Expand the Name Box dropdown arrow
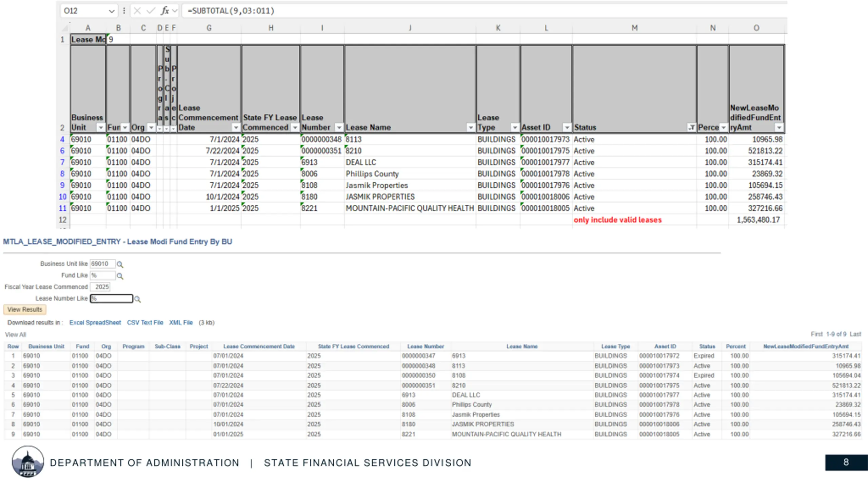This screenshot has height=488, width=868. coord(112,11)
